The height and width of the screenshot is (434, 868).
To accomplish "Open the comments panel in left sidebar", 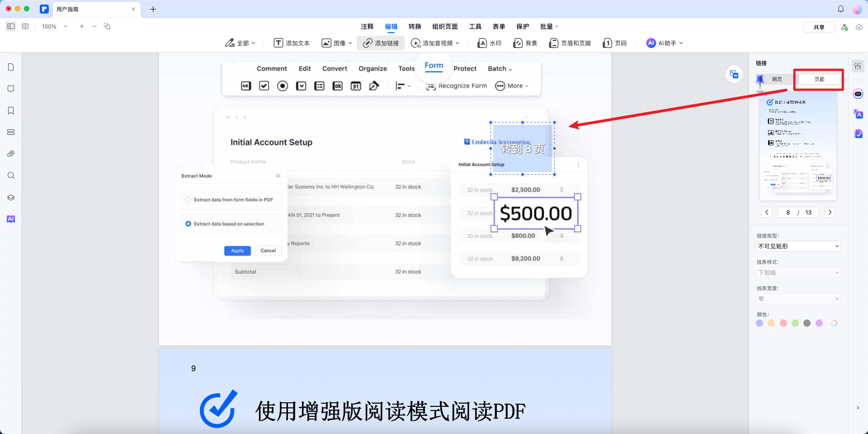I will point(10,89).
